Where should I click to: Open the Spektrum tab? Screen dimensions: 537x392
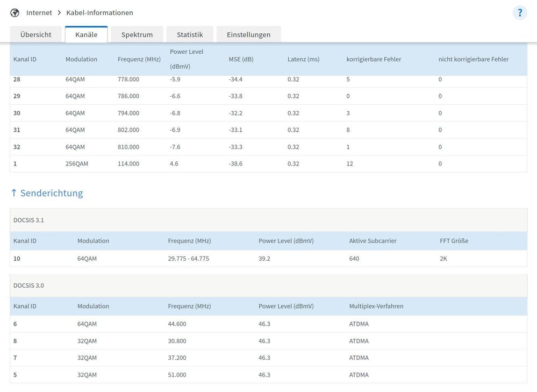click(x=137, y=34)
